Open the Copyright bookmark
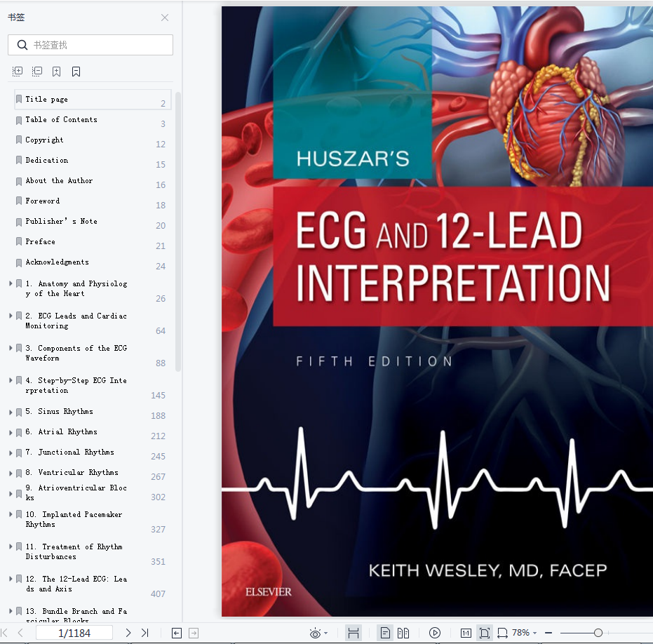653x644 pixels. click(93, 140)
